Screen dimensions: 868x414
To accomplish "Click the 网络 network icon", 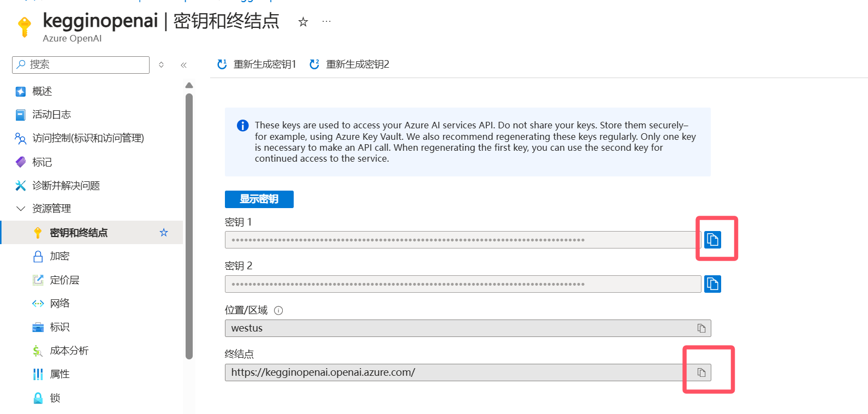I will 38,304.
